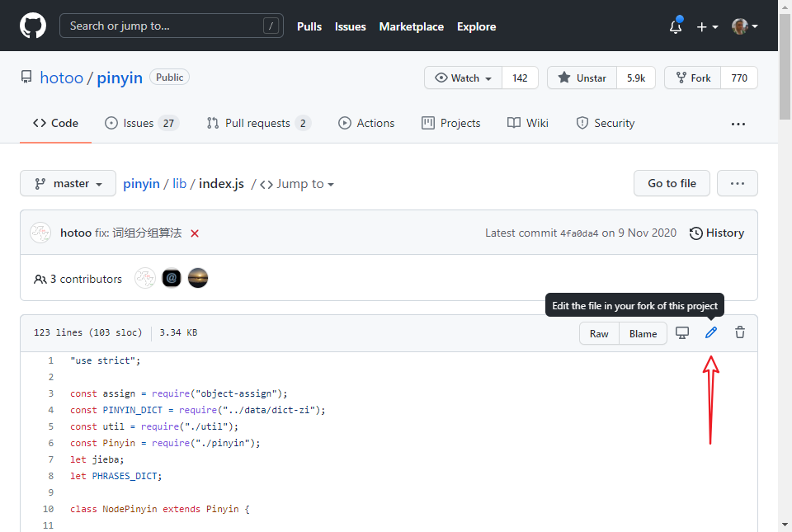The width and height of the screenshot is (792, 532).
Task: Open the user avatar menu
Action: point(744,26)
